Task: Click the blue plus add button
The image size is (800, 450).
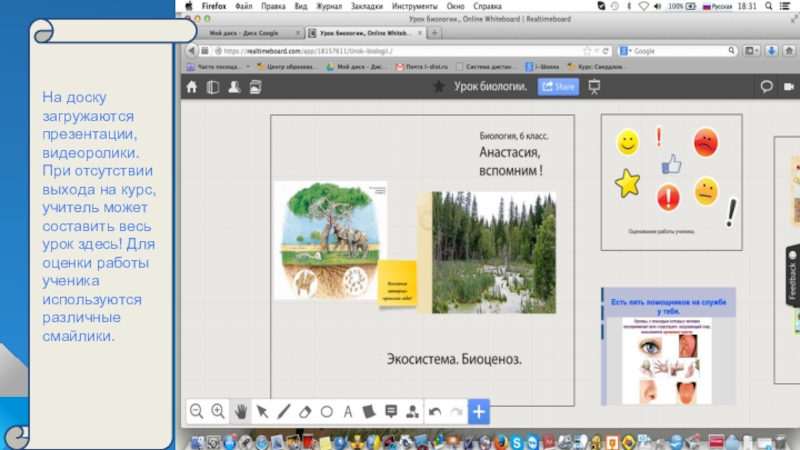Action: (x=479, y=411)
